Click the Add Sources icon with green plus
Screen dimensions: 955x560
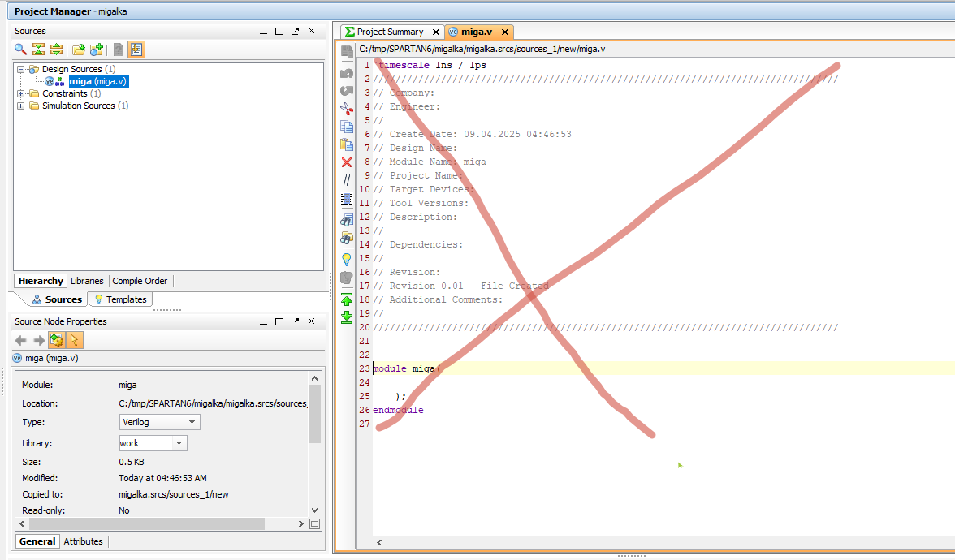[x=97, y=50]
